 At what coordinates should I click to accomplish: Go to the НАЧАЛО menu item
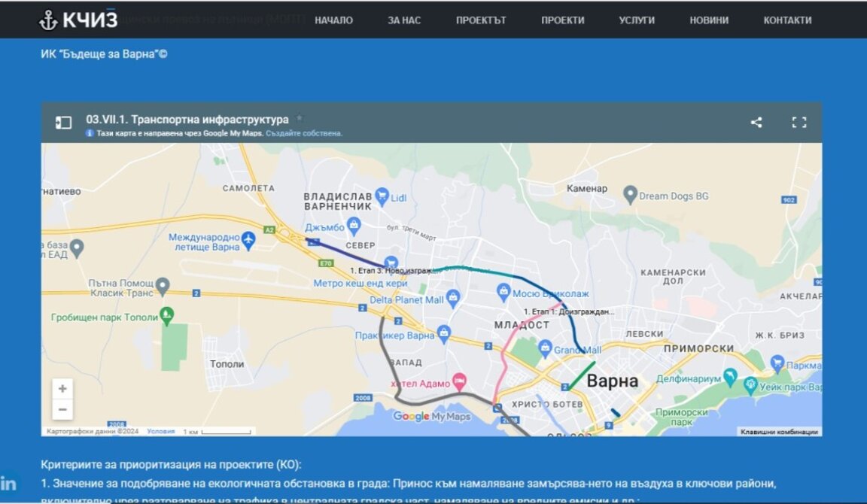click(333, 20)
